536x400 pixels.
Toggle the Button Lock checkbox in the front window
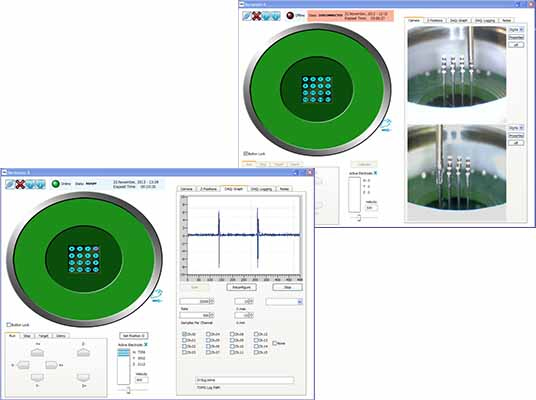9,325
